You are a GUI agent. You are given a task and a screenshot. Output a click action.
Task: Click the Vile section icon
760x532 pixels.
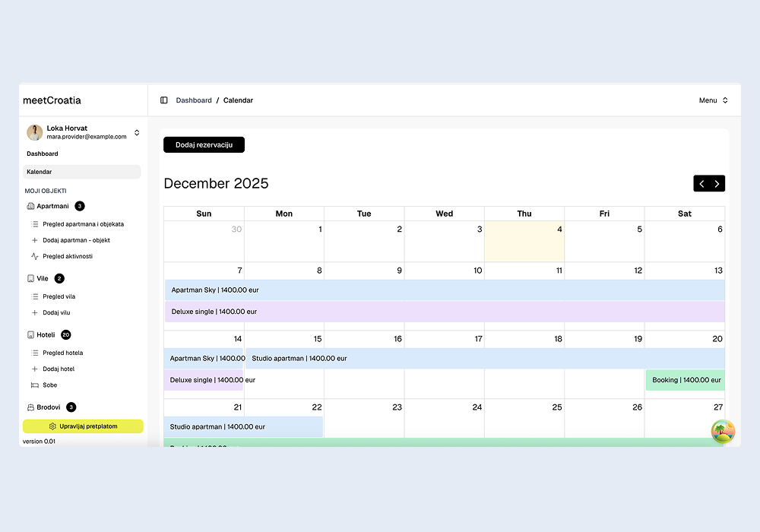[x=30, y=279]
